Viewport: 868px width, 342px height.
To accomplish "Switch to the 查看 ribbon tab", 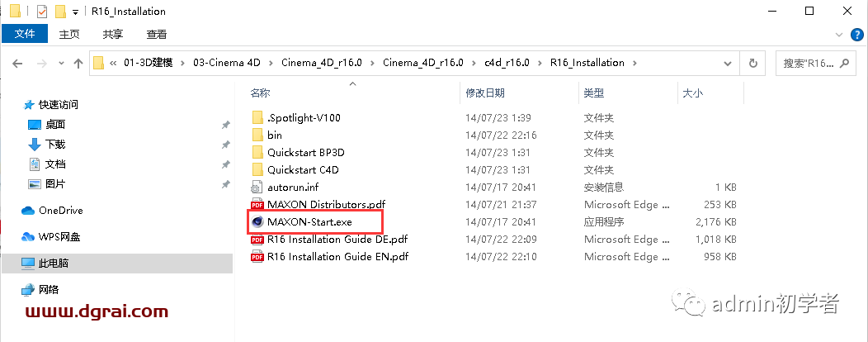I will pos(157,35).
